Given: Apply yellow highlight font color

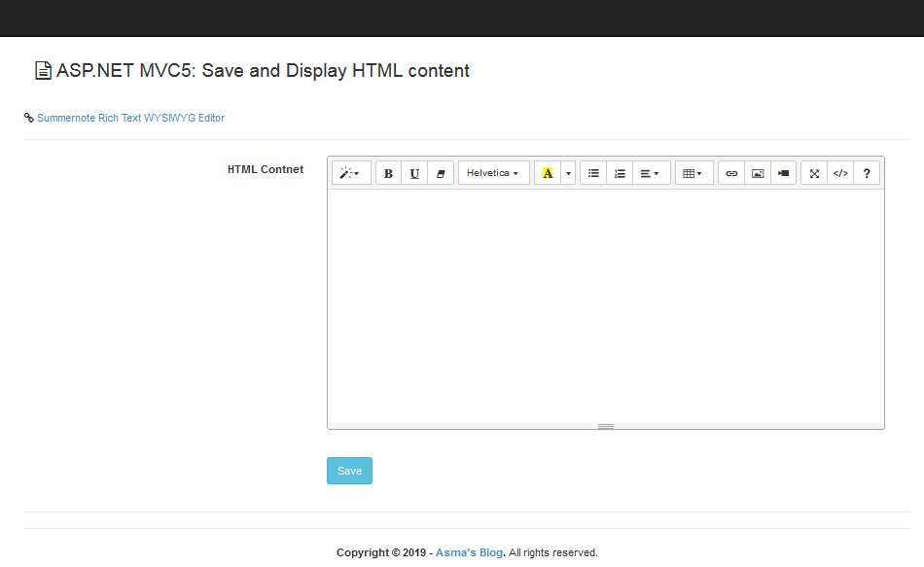Looking at the screenshot, I should click(550, 172).
